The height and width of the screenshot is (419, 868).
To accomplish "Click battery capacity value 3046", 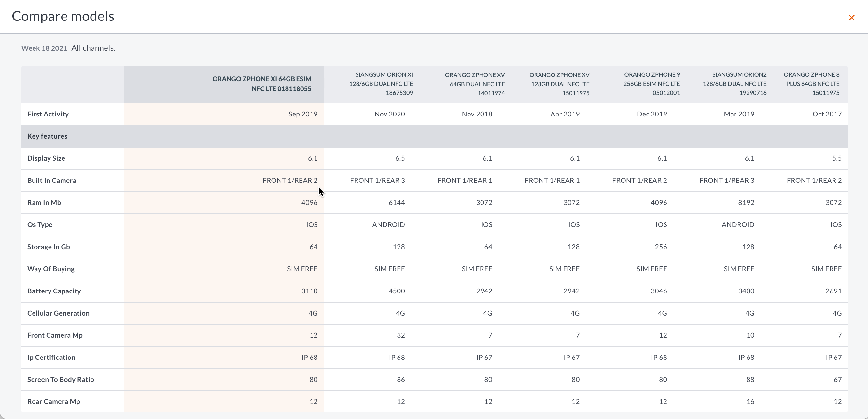I will pos(659,291).
